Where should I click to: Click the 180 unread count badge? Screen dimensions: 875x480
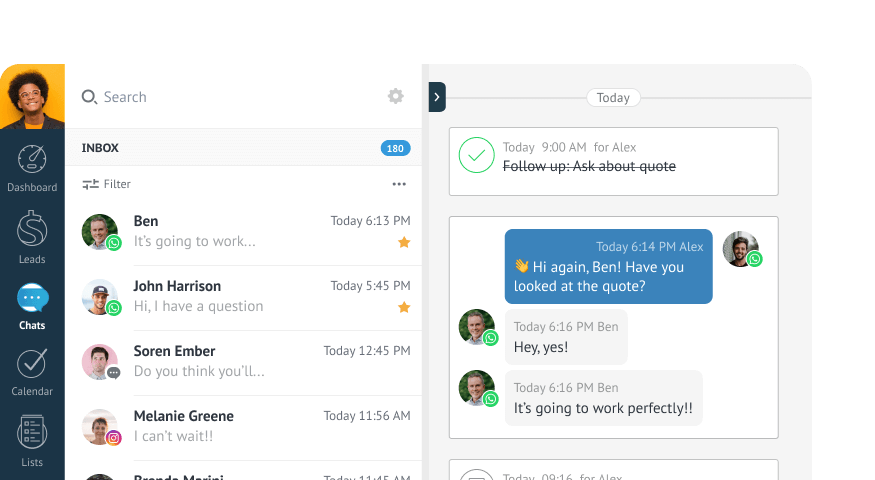395,148
